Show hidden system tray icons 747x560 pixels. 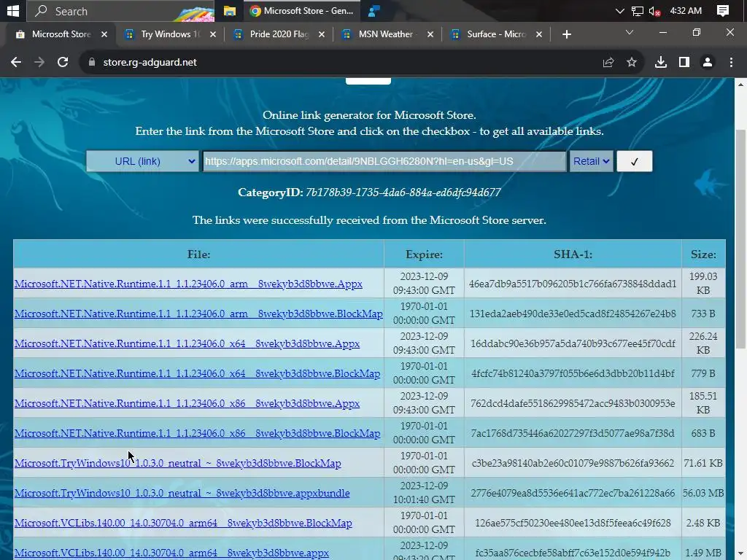[x=619, y=11]
